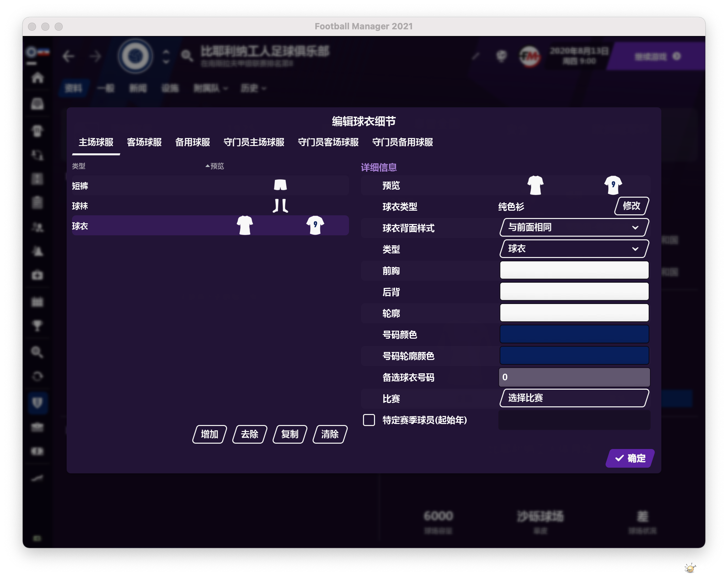Switch to the 客场球服 tab
The image size is (728, 576).
click(144, 142)
